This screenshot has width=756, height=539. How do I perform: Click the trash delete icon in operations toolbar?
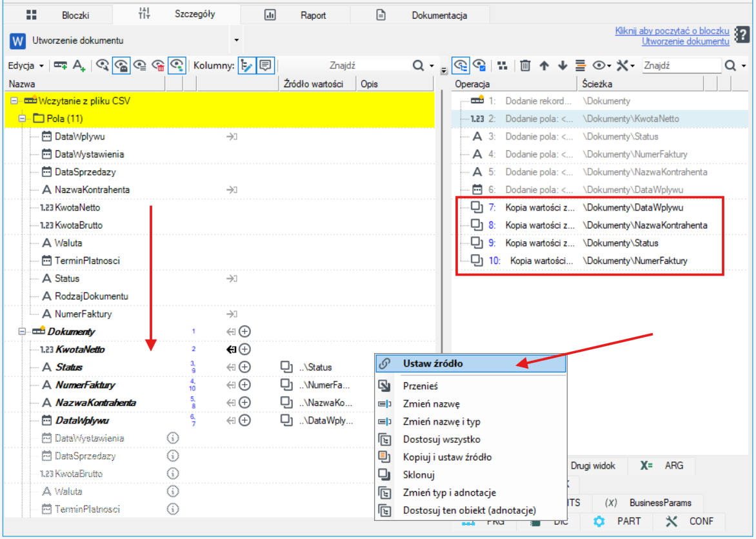(x=526, y=66)
